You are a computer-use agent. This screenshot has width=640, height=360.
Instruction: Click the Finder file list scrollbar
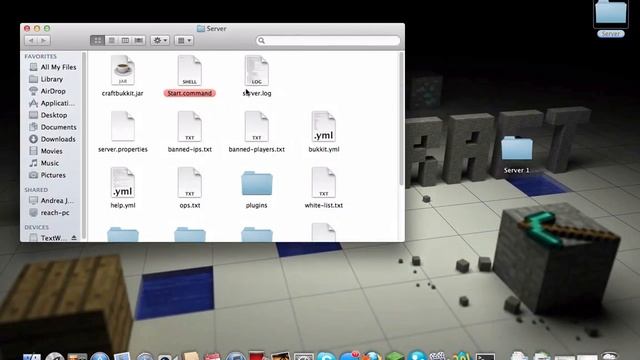(402, 118)
